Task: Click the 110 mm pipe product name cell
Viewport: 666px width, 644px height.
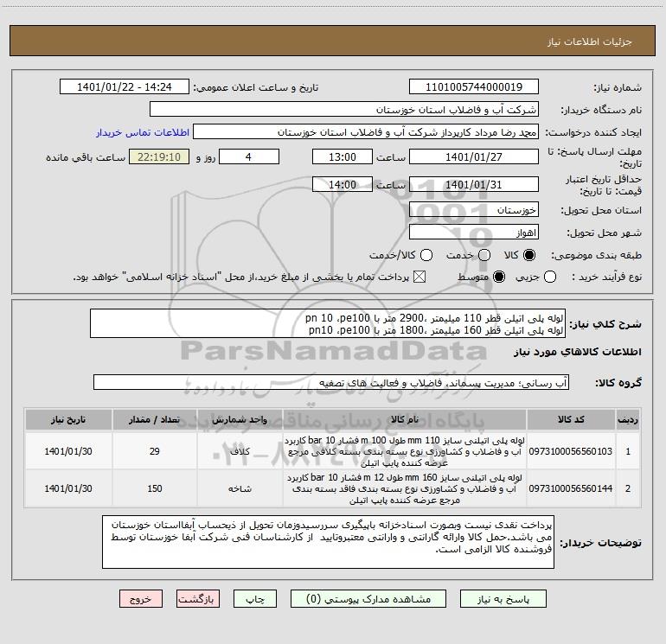Action: [405, 451]
